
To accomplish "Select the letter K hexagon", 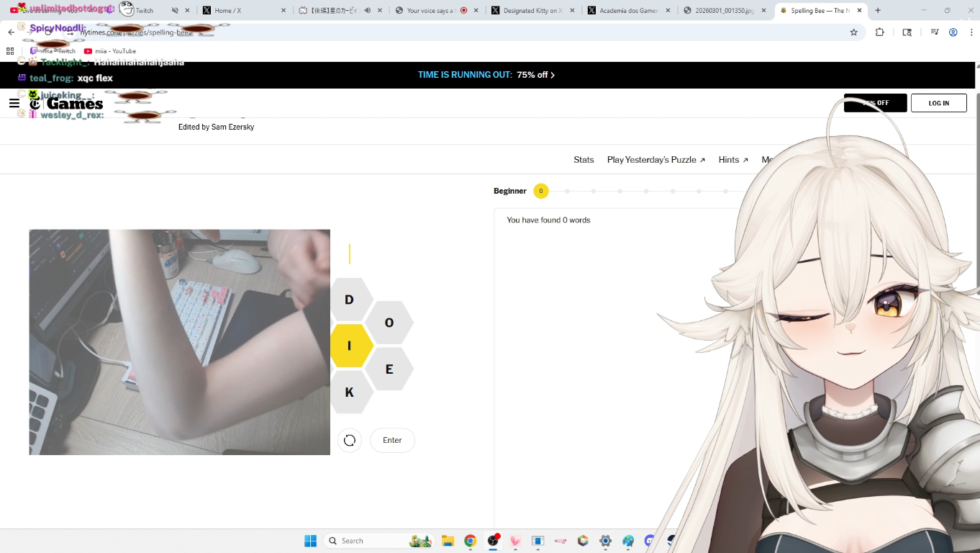I will click(x=349, y=392).
